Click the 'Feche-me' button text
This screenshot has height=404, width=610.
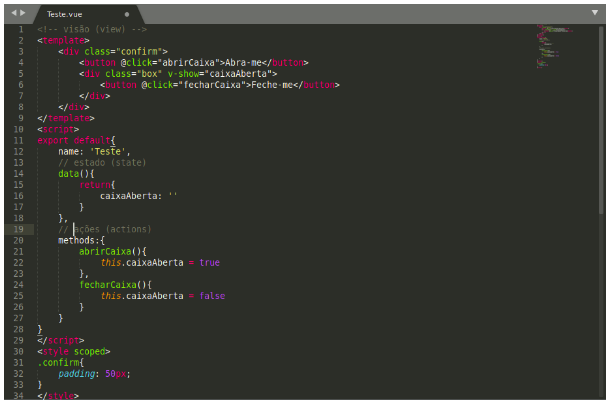click(272, 85)
